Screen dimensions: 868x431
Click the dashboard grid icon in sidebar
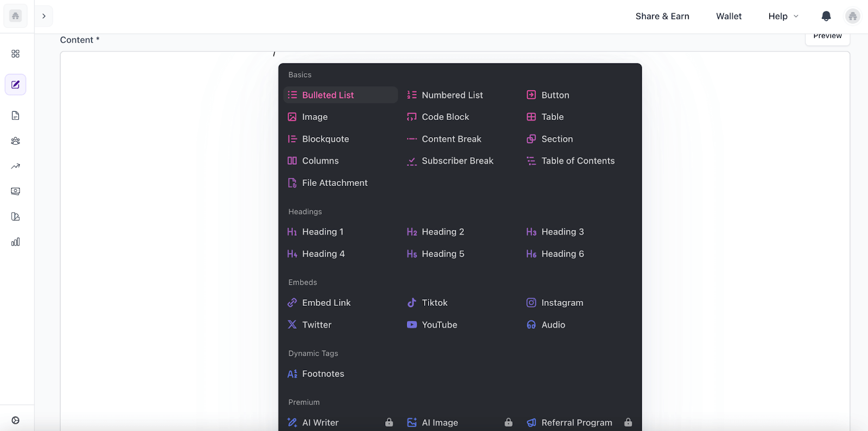coord(15,54)
